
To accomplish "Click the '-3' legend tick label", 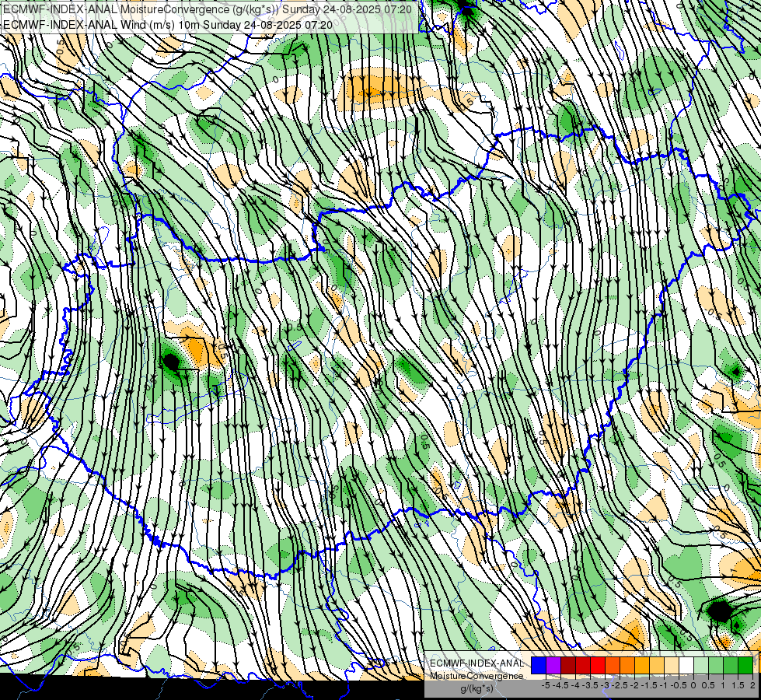I will [605, 685].
